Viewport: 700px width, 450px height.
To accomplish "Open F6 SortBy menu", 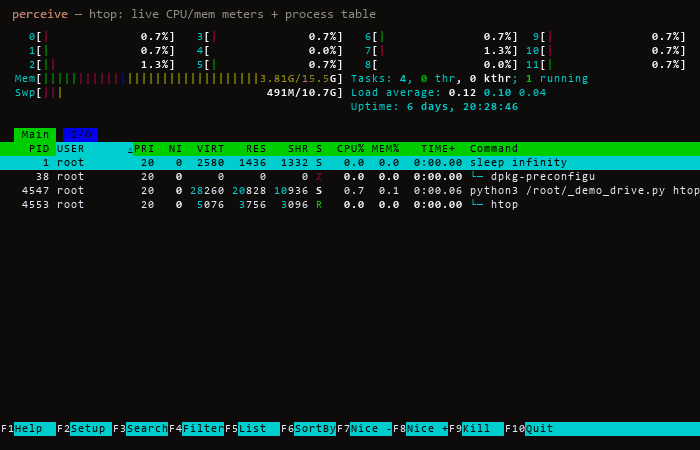I will (x=308, y=429).
